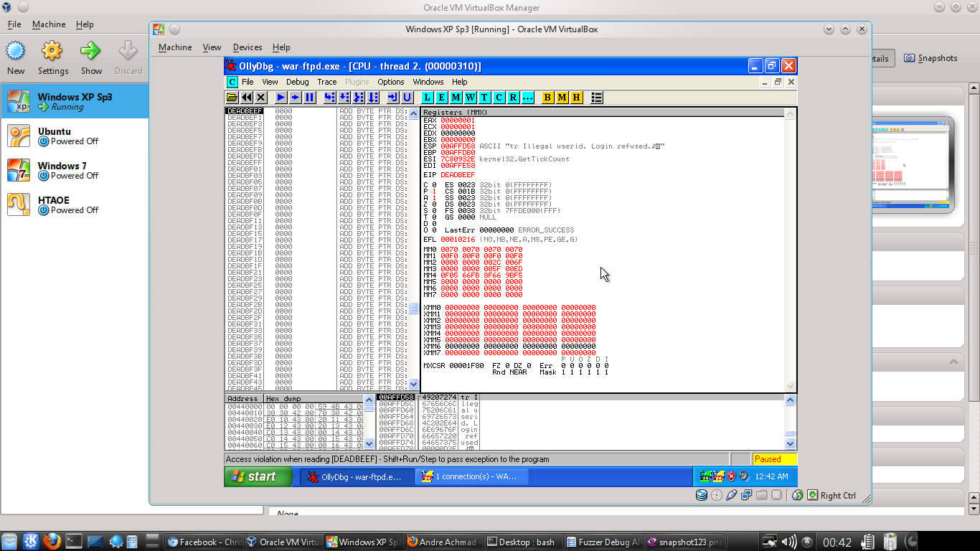The width and height of the screenshot is (980, 551).
Task: Click the VirtualBox USB status icon
Action: (731, 495)
